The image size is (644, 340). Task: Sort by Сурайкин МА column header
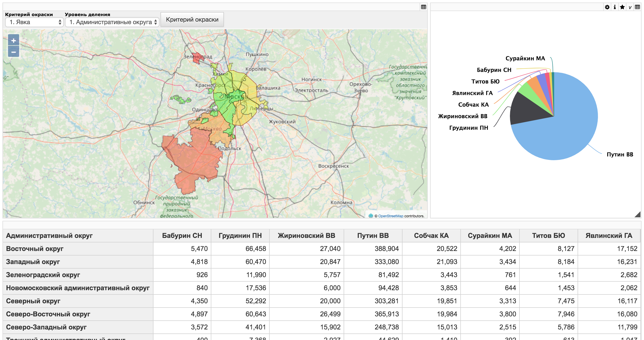tap(490, 236)
